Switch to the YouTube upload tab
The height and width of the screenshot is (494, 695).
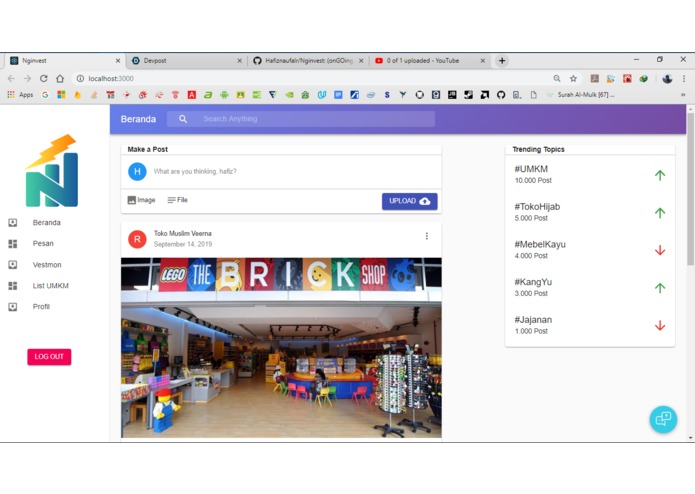[x=429, y=61]
